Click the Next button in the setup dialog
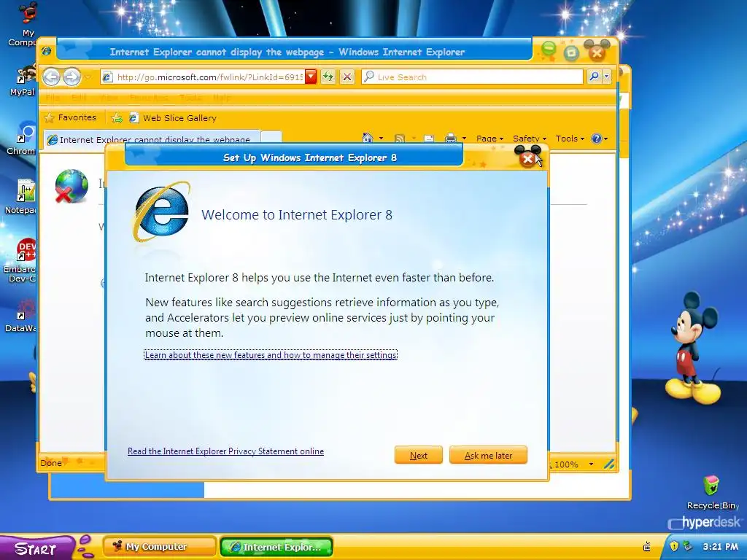This screenshot has height=560, width=747. [x=418, y=455]
